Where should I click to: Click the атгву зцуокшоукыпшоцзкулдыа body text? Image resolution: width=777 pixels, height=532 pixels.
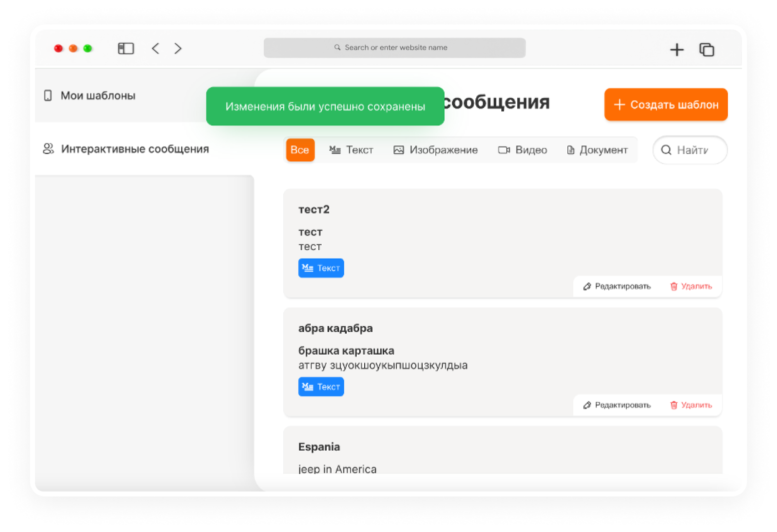click(x=383, y=365)
